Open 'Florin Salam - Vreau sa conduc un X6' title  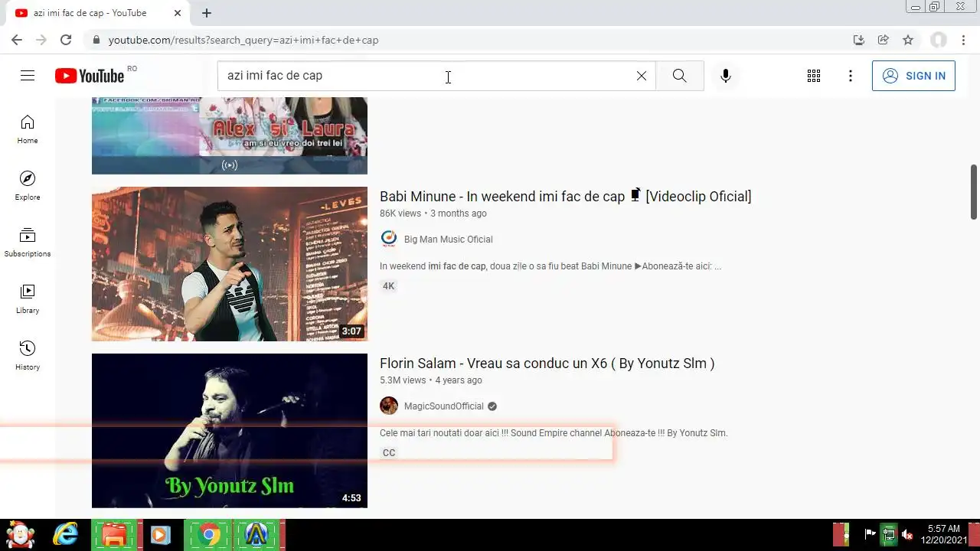pos(547,364)
